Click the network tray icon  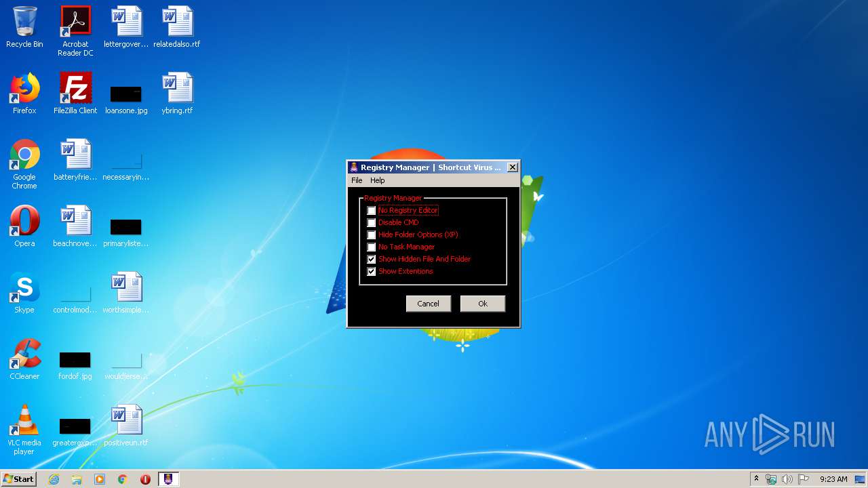771,479
